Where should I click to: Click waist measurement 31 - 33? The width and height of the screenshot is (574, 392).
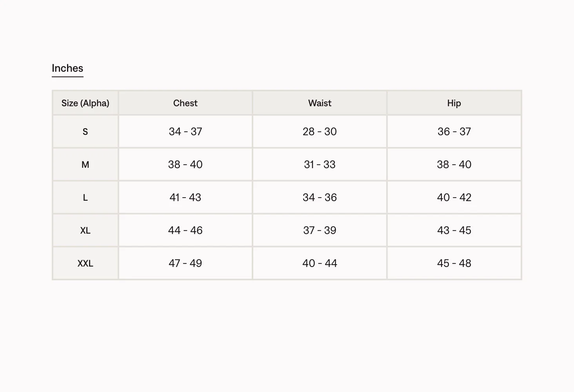click(320, 164)
